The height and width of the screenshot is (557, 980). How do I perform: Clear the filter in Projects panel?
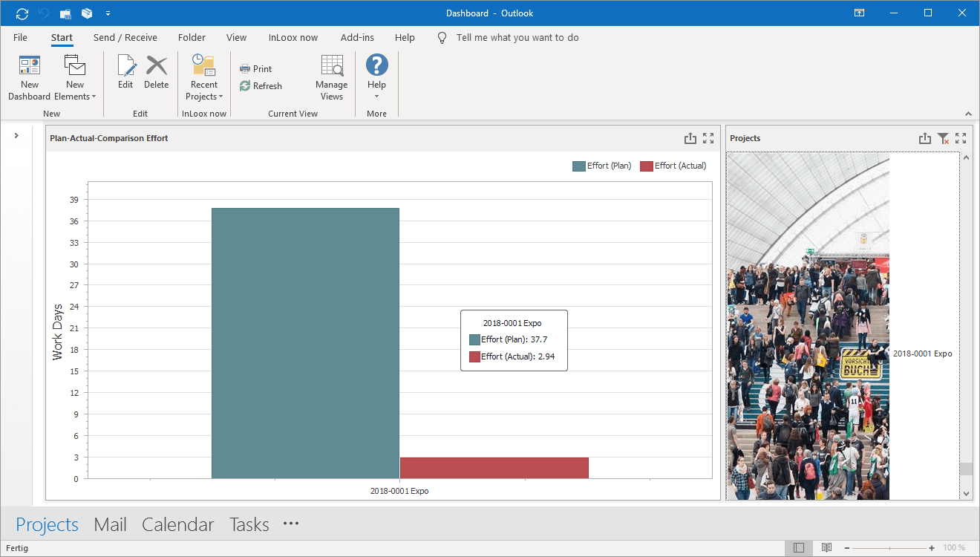pyautogui.click(x=943, y=138)
